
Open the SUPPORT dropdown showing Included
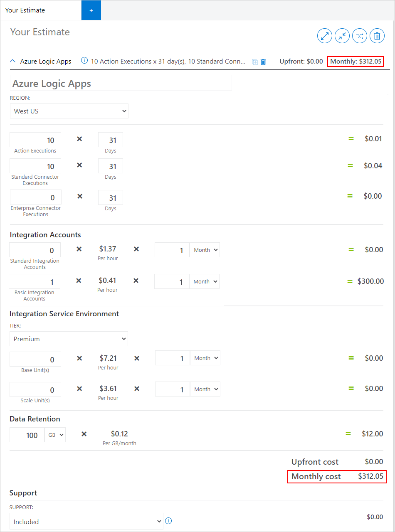pos(86,521)
